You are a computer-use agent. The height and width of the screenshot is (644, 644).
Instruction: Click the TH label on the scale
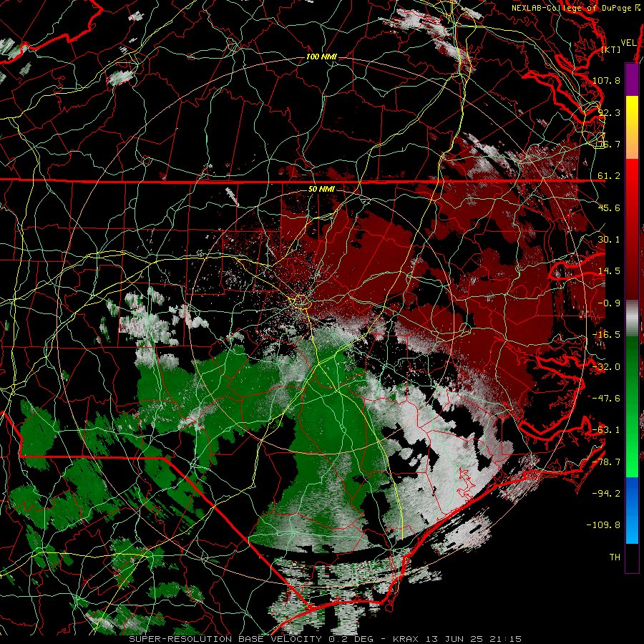(x=615, y=557)
